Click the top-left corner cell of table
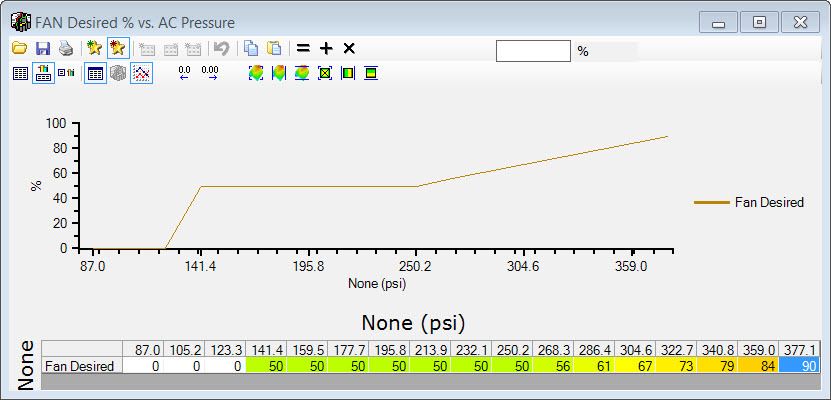 pos(82,350)
